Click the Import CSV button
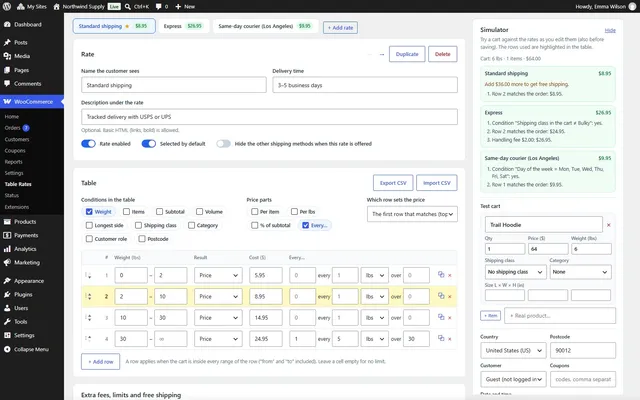Image resolution: width=640 pixels, height=400 pixels. tap(437, 183)
